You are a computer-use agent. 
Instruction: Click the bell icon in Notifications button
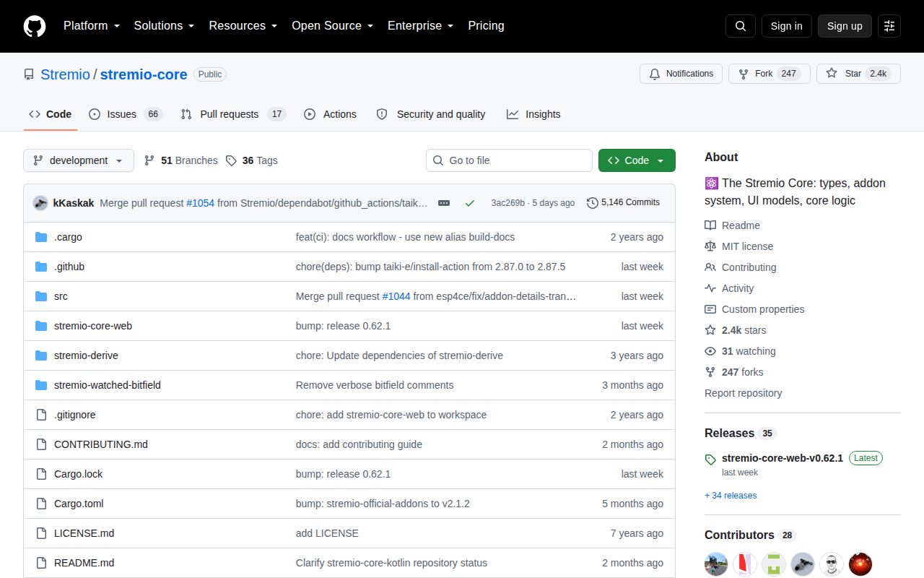coord(655,74)
